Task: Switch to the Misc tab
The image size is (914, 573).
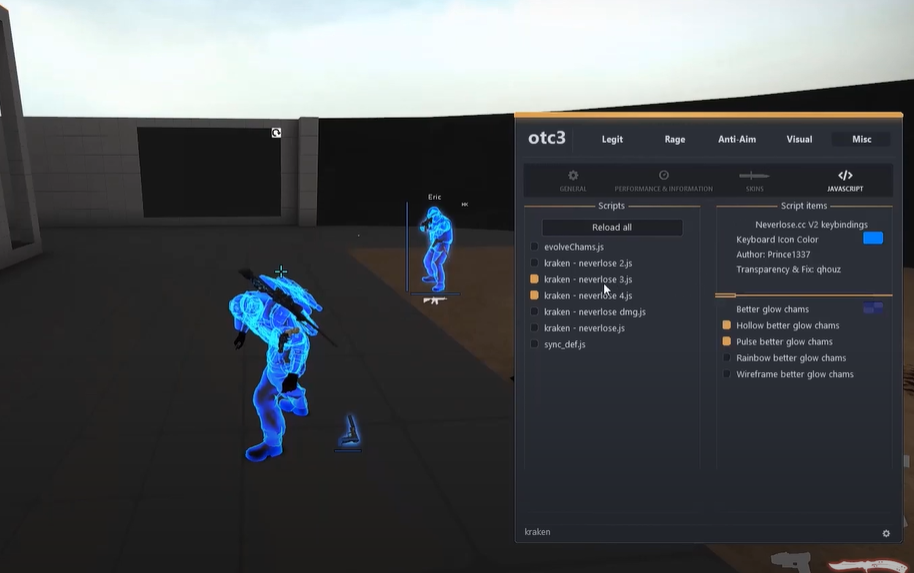Action: 862,139
